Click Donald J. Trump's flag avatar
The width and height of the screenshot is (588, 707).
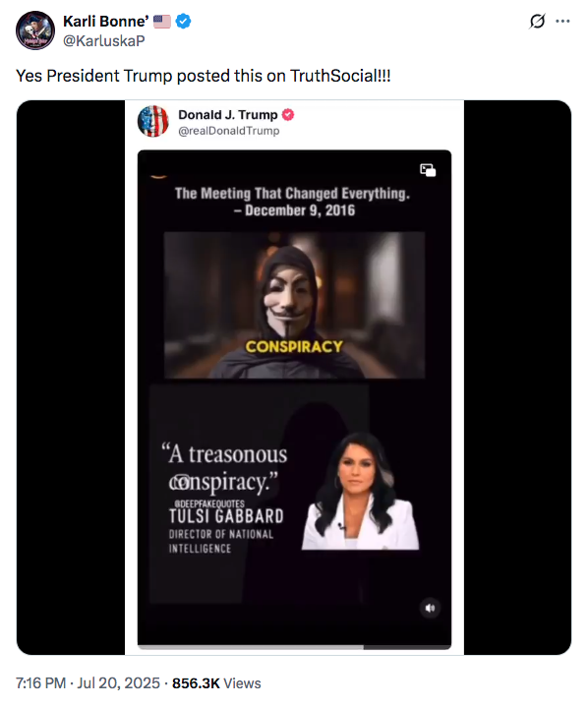pyautogui.click(x=152, y=121)
